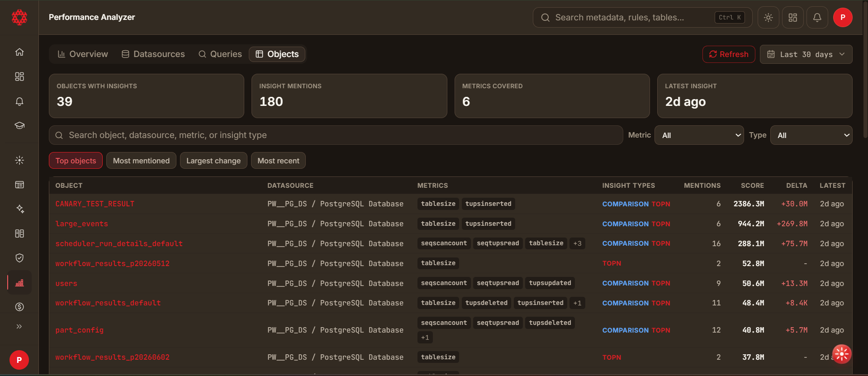Click the Objects With Insights card

[x=147, y=96]
